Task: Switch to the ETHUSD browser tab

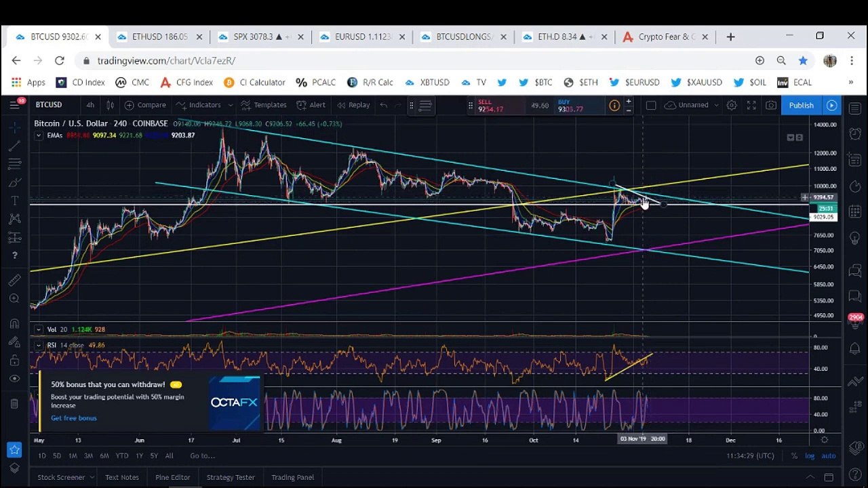Action: click(x=159, y=37)
